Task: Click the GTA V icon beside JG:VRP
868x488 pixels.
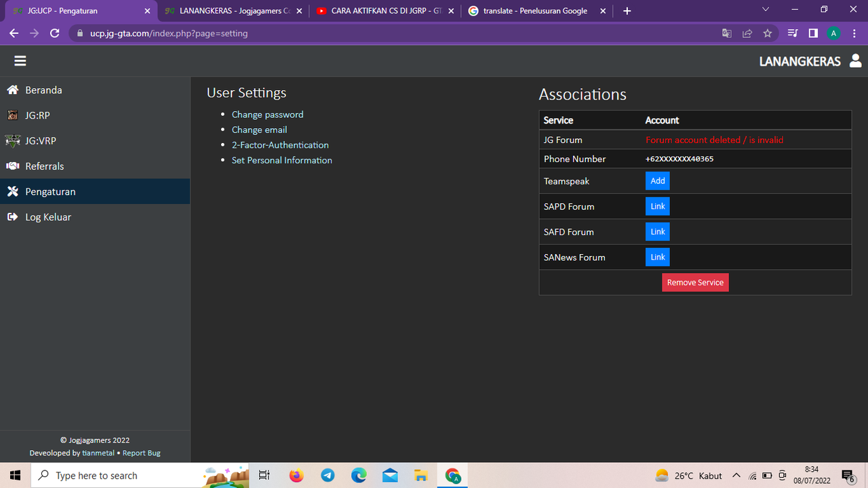Action: 12,141
